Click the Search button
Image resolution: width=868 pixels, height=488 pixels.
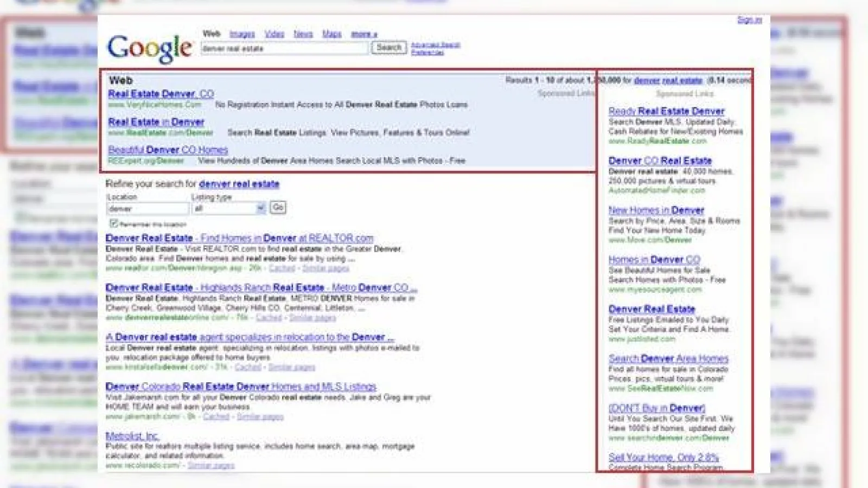coord(389,48)
